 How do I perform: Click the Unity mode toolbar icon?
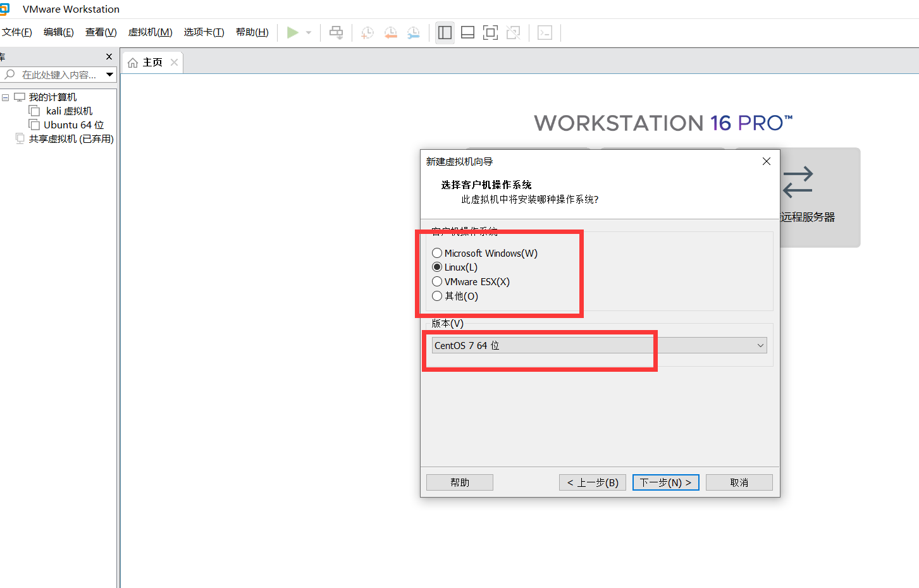(x=514, y=32)
